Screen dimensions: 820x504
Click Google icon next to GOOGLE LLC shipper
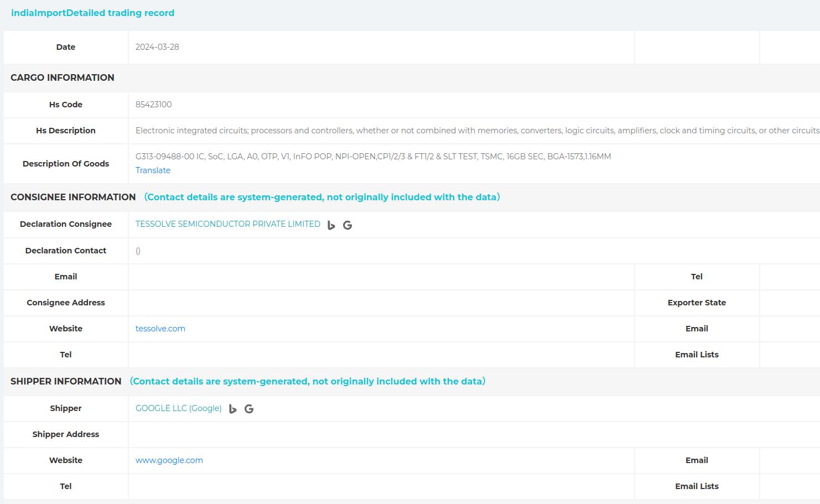click(249, 409)
